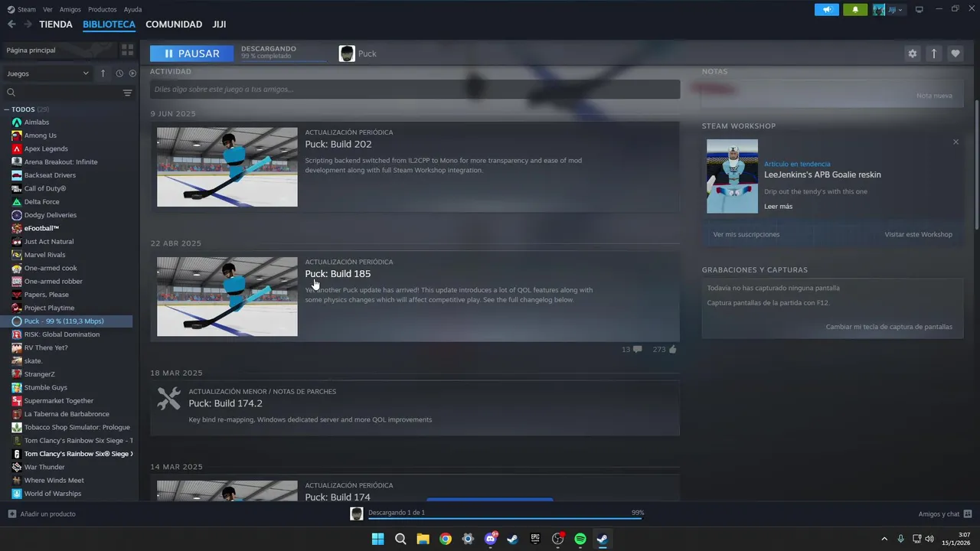Screen dimensions: 980x551
Task: Open the Ayuda menu
Action: point(132,10)
